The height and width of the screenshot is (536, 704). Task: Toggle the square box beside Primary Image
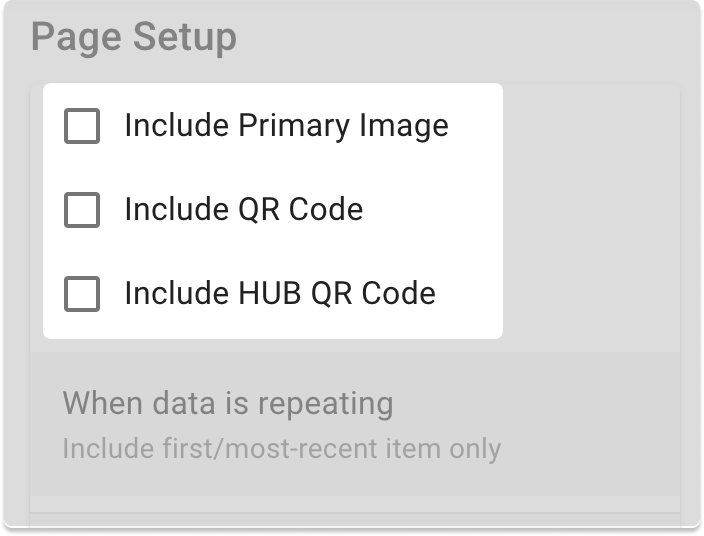pyautogui.click(x=82, y=127)
